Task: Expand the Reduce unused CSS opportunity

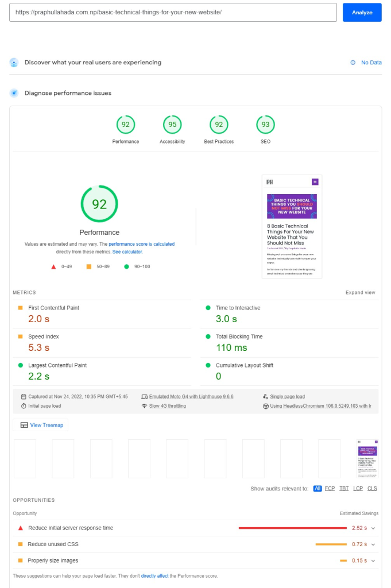Action: point(373,544)
